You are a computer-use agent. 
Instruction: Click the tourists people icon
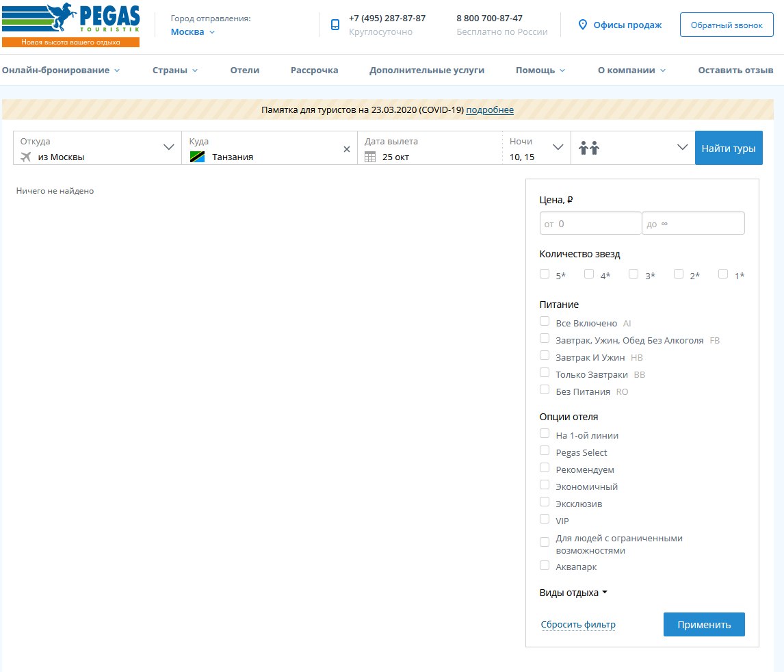point(589,148)
